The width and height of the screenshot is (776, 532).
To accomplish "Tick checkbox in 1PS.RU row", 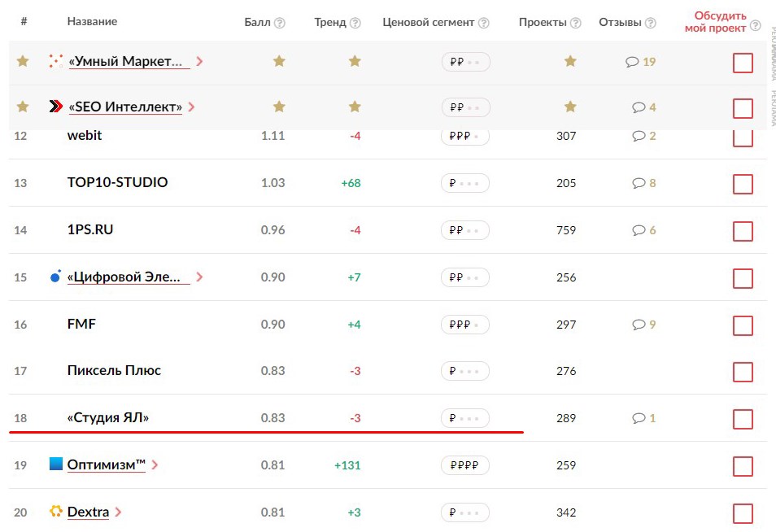I will pyautogui.click(x=743, y=231).
